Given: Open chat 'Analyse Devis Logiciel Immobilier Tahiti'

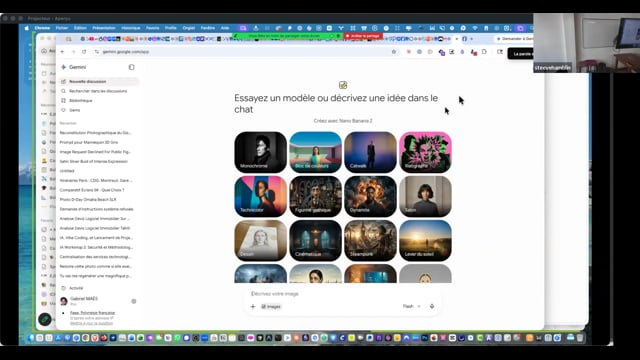Looking at the screenshot, I should (x=95, y=228).
